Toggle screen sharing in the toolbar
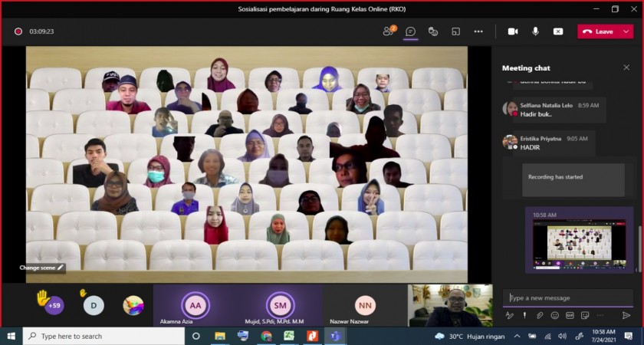The width and height of the screenshot is (644, 345). pyautogui.click(x=558, y=31)
